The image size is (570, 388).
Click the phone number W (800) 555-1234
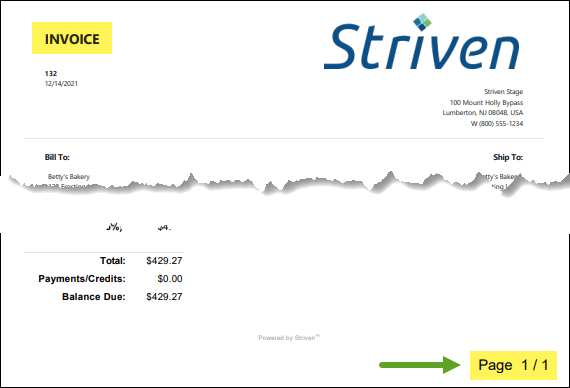click(x=497, y=124)
